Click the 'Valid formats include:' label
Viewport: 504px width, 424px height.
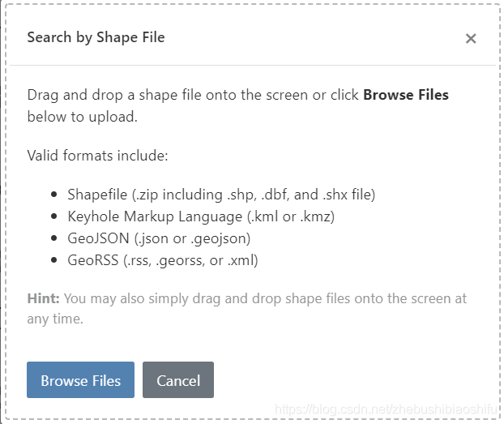point(97,155)
